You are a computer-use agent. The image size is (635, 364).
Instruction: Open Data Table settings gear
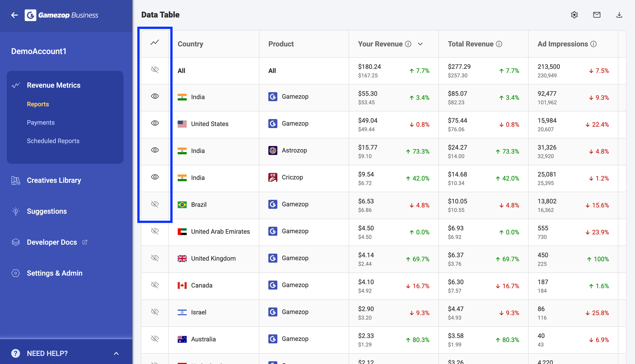coord(574,15)
